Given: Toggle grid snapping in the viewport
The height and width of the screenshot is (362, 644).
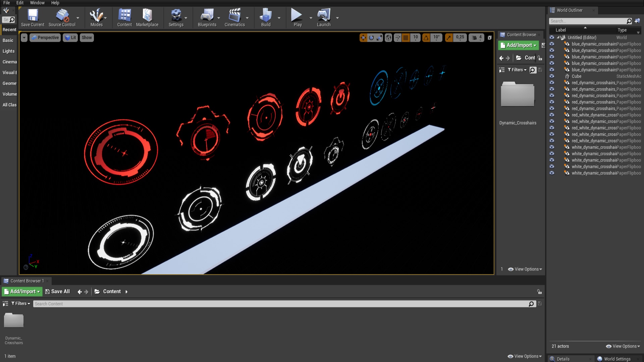Looking at the screenshot, I should pos(406,38).
